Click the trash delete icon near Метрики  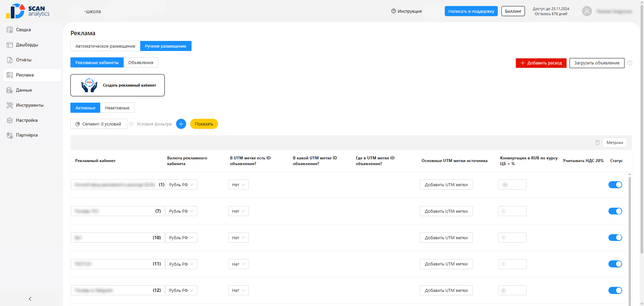click(x=597, y=143)
